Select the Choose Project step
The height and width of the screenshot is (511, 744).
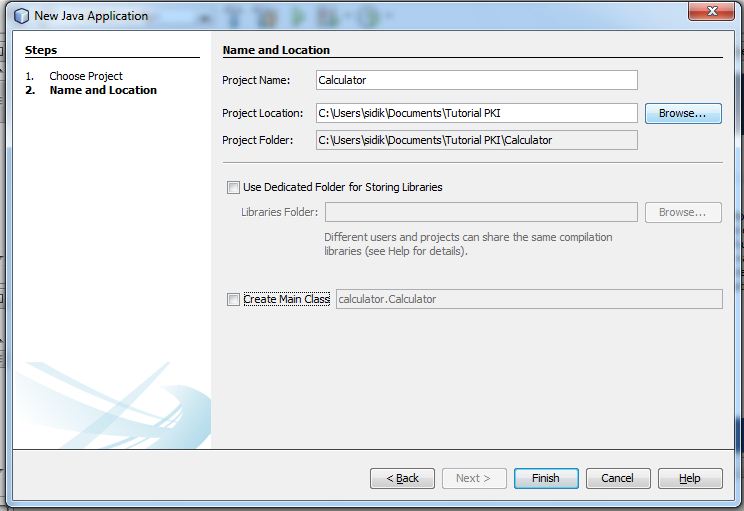click(x=86, y=76)
